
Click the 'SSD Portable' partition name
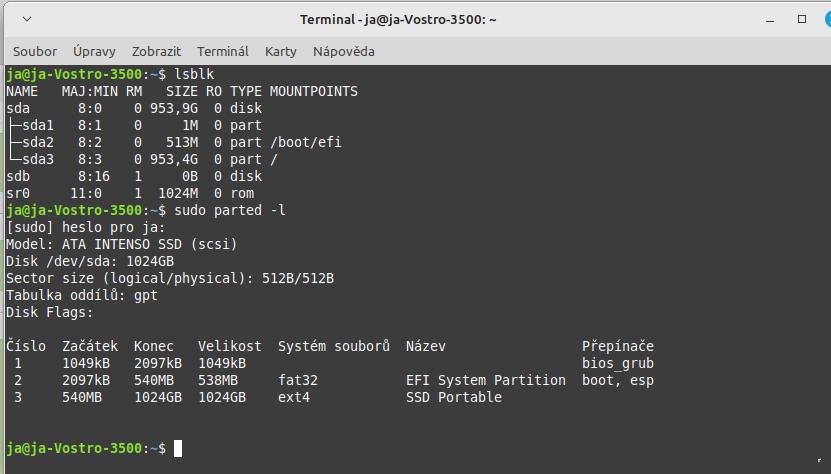point(454,397)
